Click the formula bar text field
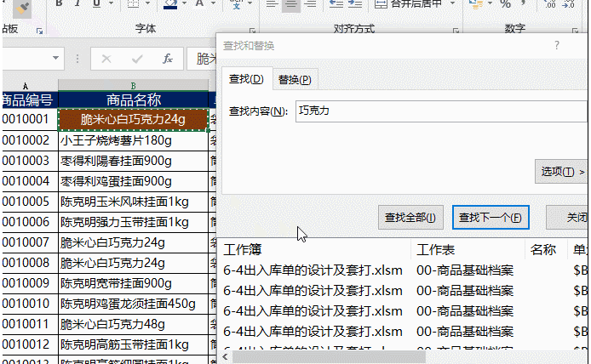This screenshot has height=364, width=591. 202,59
